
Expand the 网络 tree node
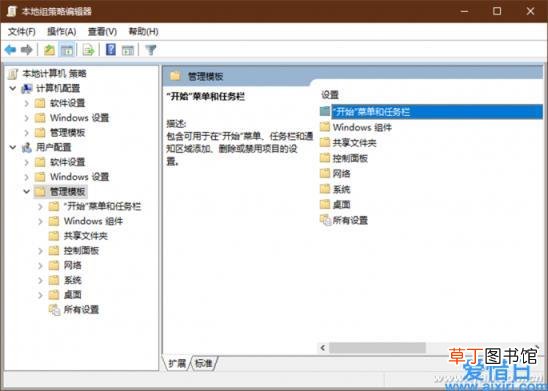[x=41, y=266]
